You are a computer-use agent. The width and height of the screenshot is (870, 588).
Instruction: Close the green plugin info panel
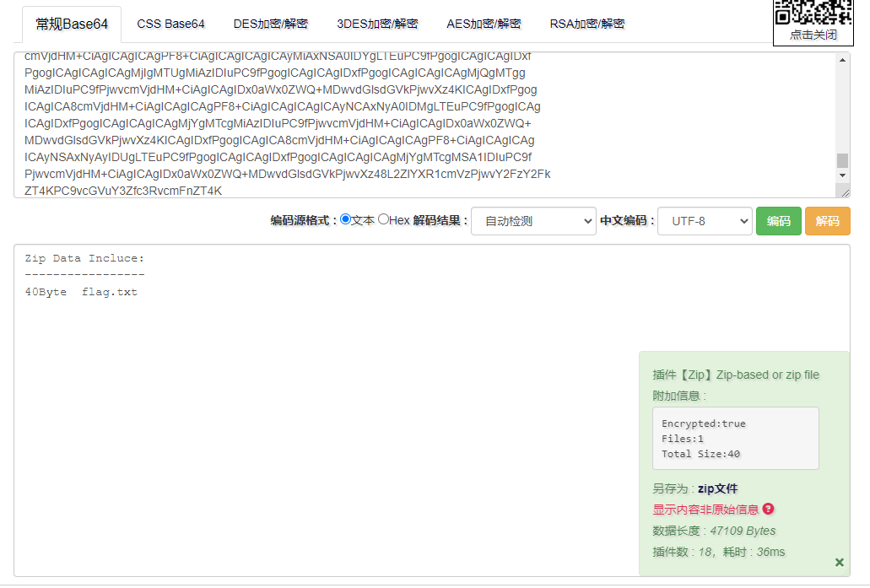coord(840,562)
